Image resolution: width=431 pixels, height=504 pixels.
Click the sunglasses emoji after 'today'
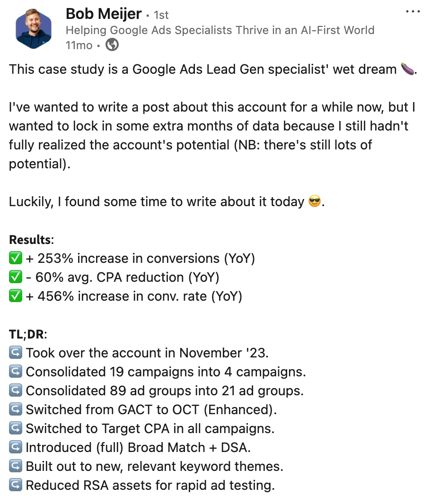(x=315, y=202)
